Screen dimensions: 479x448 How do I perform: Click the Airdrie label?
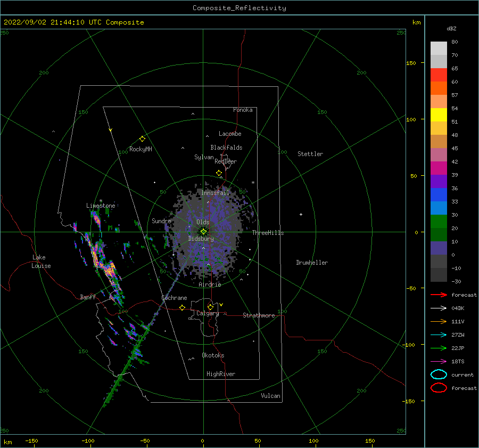click(210, 284)
